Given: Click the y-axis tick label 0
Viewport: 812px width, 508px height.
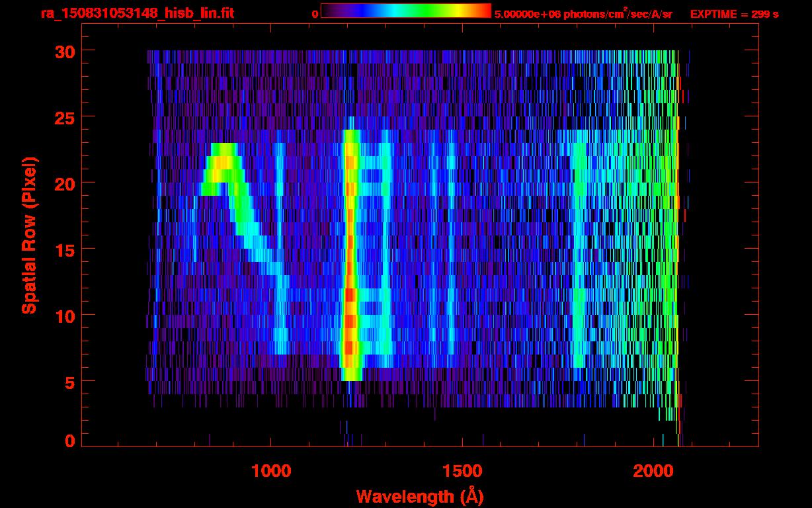Looking at the screenshot, I should click(69, 441).
